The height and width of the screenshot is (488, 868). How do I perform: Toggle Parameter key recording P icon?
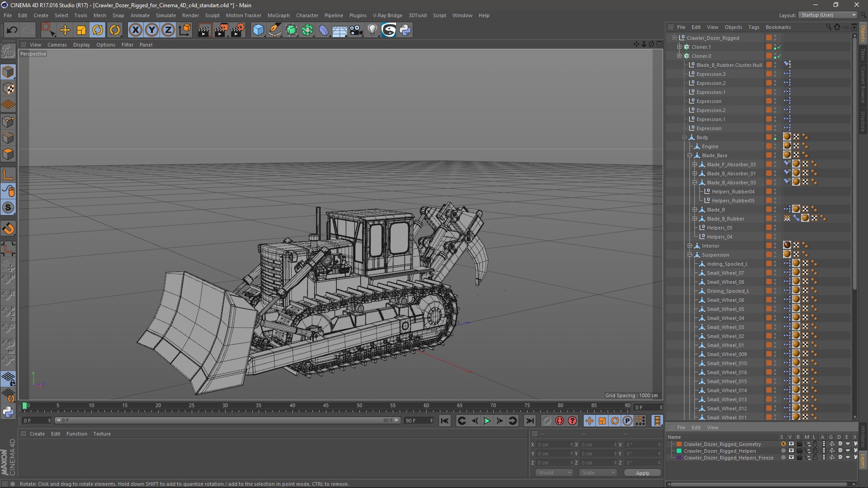click(627, 421)
